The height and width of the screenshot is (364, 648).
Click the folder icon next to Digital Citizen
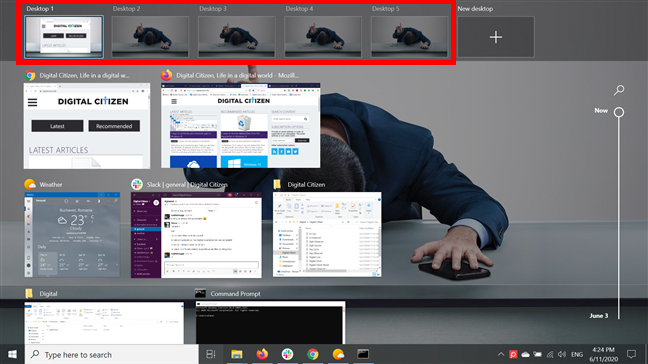click(277, 184)
